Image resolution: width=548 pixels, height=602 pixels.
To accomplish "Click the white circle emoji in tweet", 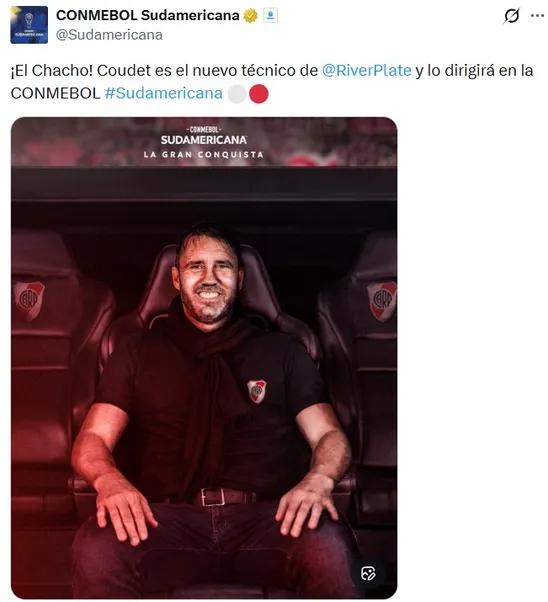I will pos(237,94).
